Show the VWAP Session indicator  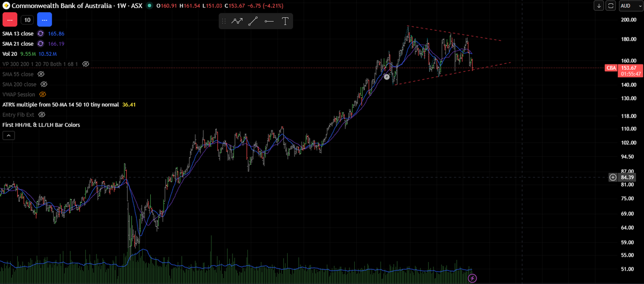pyautogui.click(x=42, y=94)
